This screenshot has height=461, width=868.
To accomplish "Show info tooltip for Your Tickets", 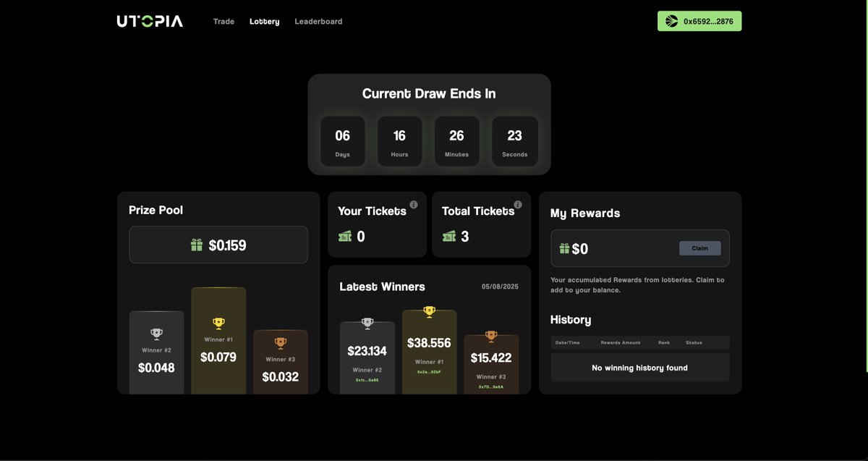I will [414, 205].
